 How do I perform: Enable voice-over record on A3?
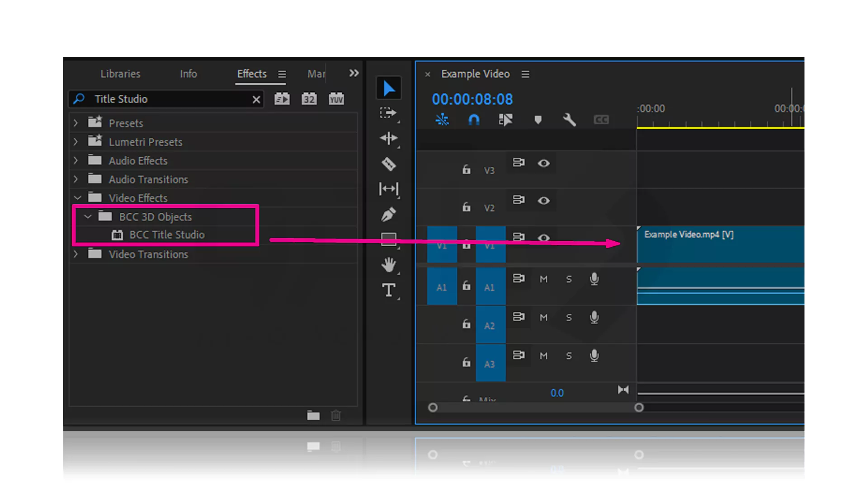point(594,356)
